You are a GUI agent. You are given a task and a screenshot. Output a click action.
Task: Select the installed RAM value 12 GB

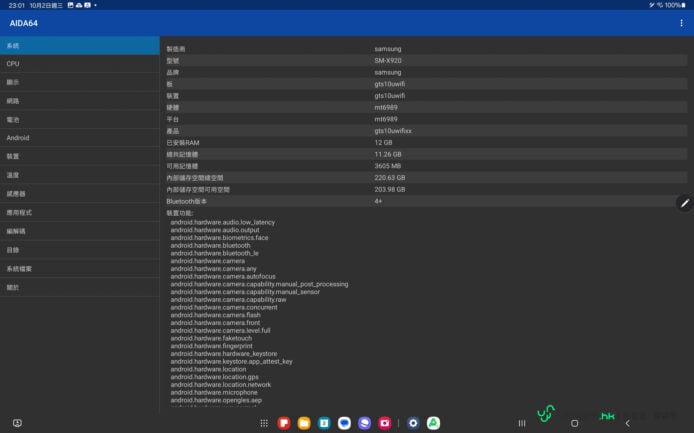point(383,143)
